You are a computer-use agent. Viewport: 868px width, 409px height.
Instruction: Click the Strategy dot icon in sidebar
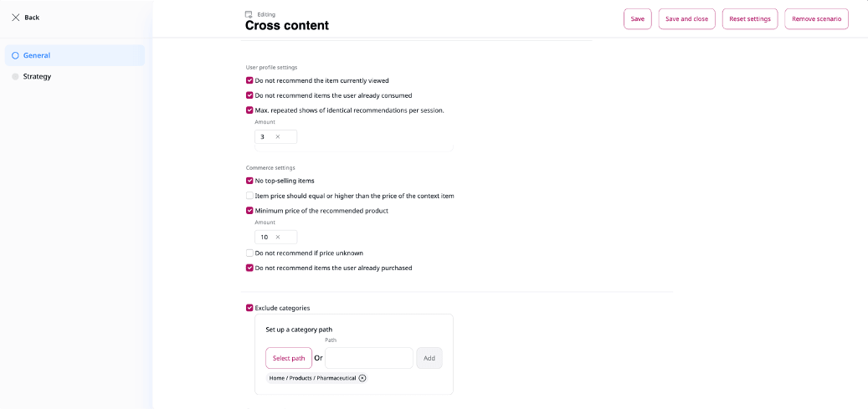click(x=16, y=76)
